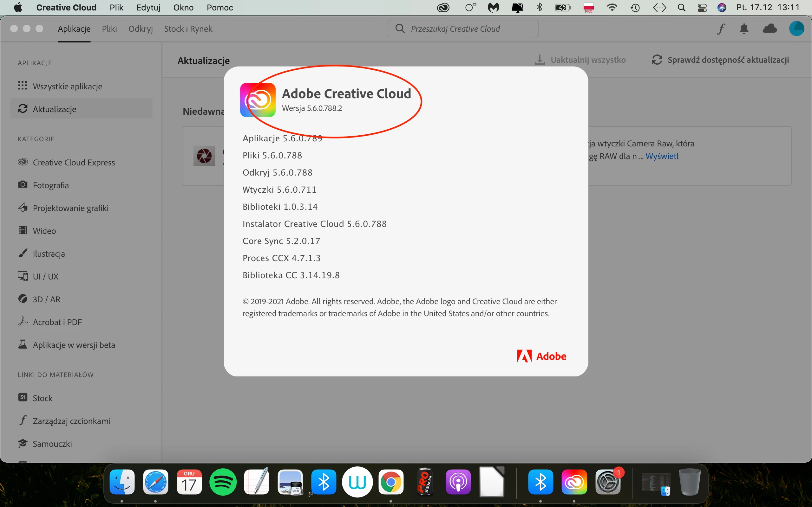Open the fonts icon in header
The height and width of the screenshot is (507, 812).
pyautogui.click(x=721, y=29)
